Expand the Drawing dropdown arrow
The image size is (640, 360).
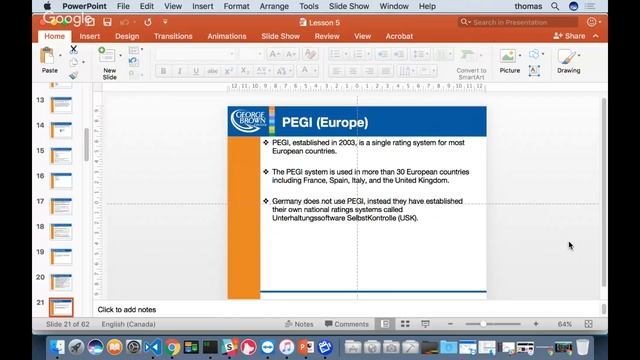579,56
